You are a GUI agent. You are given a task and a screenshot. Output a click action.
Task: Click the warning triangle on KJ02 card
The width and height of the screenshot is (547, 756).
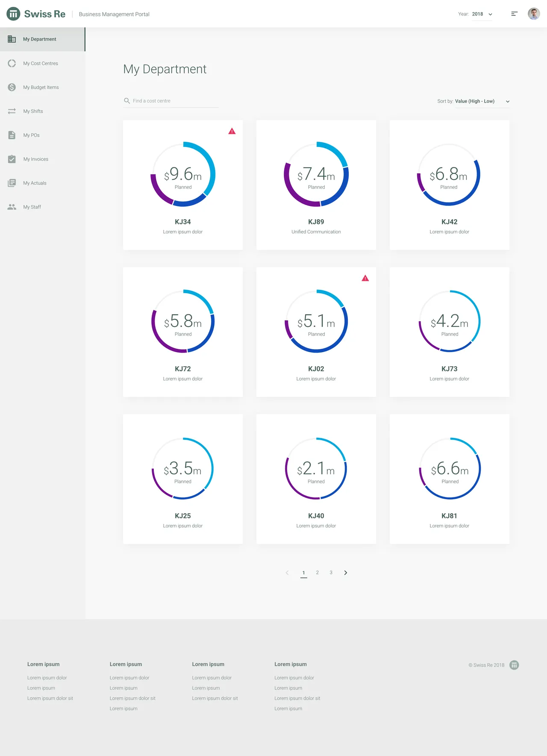point(365,278)
